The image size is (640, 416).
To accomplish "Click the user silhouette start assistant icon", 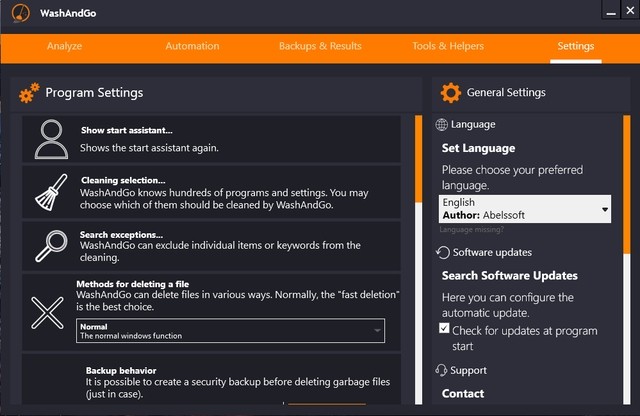I will (x=49, y=138).
